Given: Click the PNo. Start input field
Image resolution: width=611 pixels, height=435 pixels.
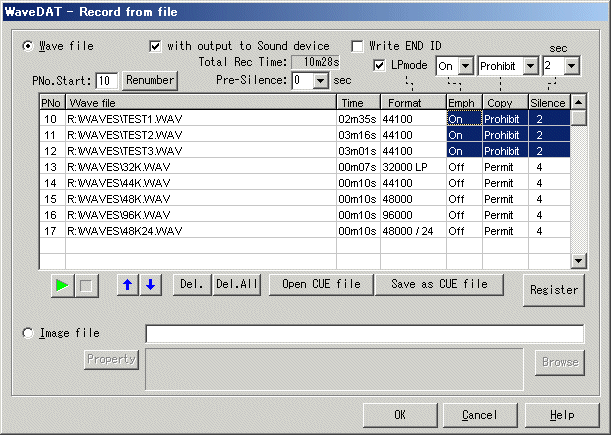Looking at the screenshot, I should [x=106, y=80].
